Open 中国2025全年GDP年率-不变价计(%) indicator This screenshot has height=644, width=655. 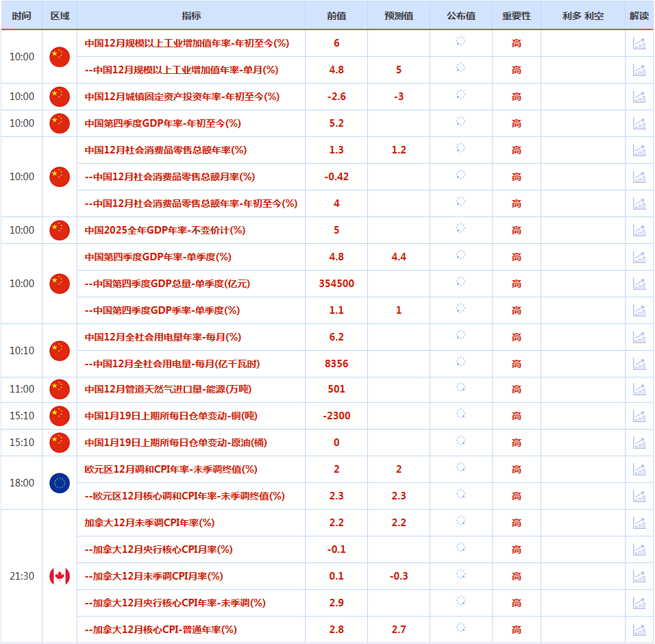tap(165, 230)
